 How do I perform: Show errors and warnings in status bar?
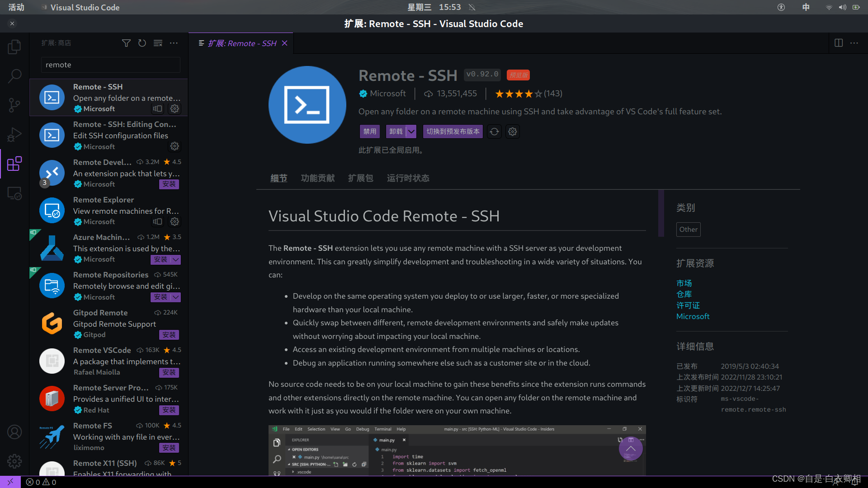pos(41,482)
